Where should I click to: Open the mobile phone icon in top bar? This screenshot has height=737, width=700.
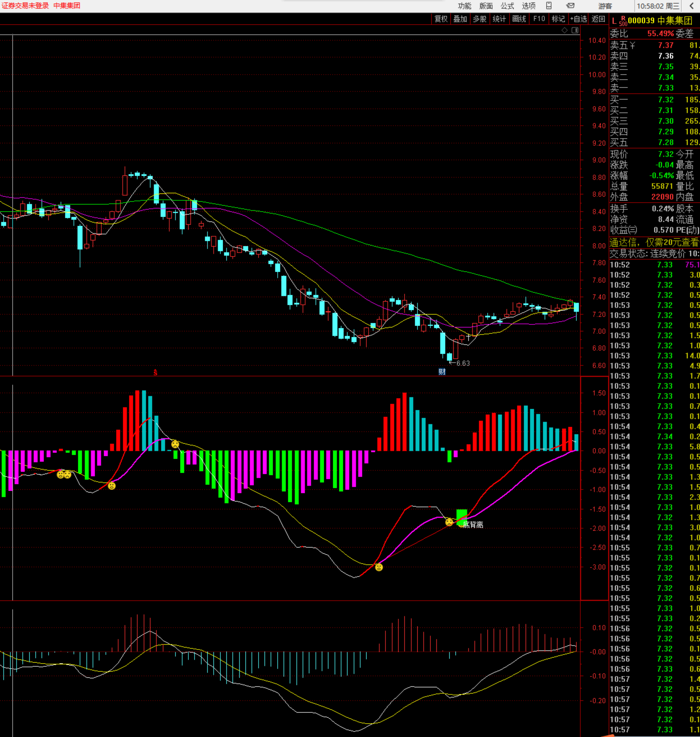[x=549, y=6]
